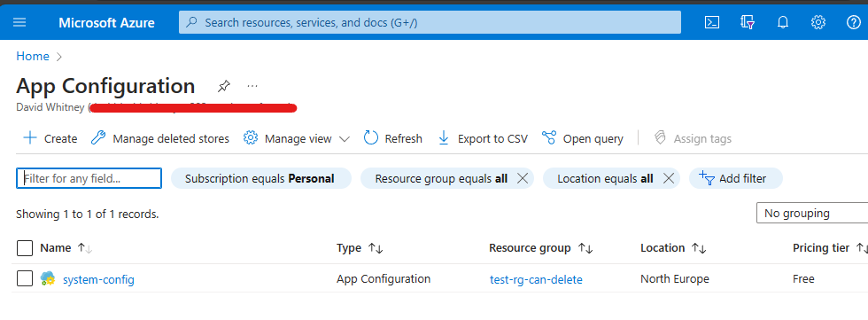The height and width of the screenshot is (320, 868).
Task: Click Open query
Action: point(583,138)
